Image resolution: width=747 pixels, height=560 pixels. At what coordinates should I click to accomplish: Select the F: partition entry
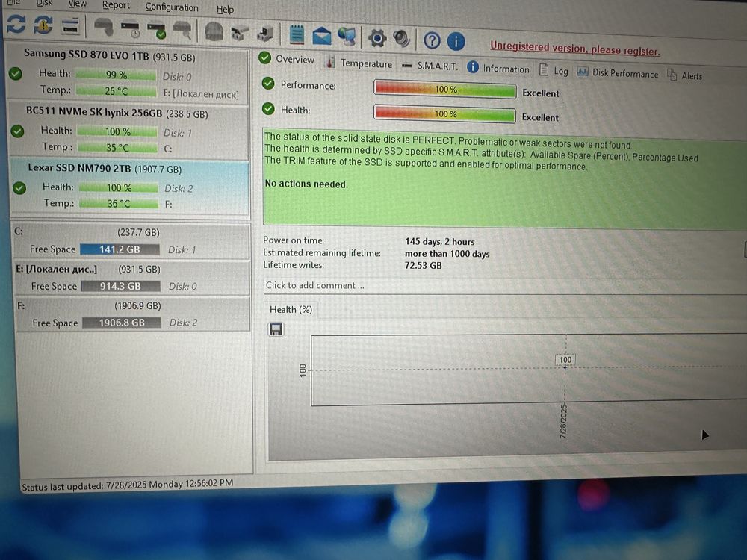[x=134, y=314]
